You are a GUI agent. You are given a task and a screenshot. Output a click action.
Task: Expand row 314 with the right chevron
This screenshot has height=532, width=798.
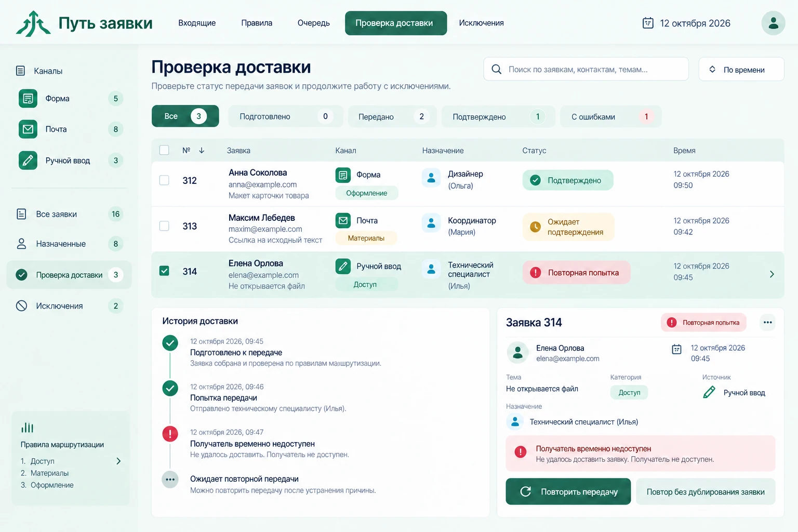(772, 274)
